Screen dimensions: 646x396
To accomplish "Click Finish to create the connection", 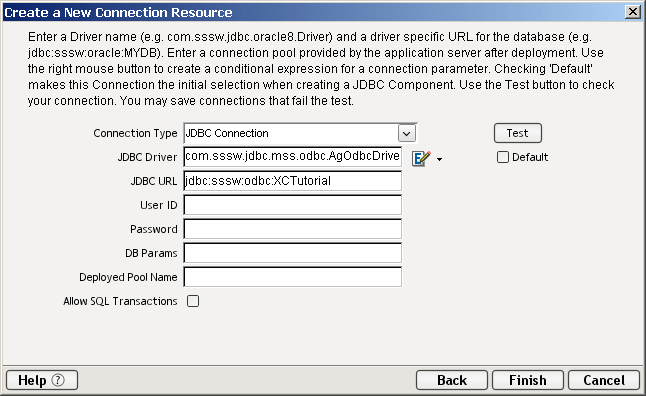I will 528,380.
